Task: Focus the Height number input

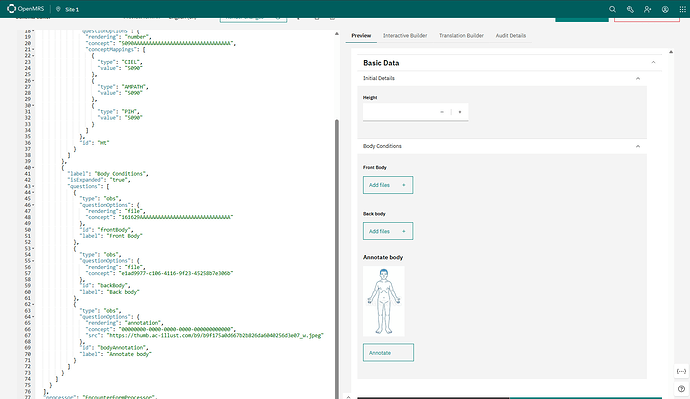Action: pos(399,112)
